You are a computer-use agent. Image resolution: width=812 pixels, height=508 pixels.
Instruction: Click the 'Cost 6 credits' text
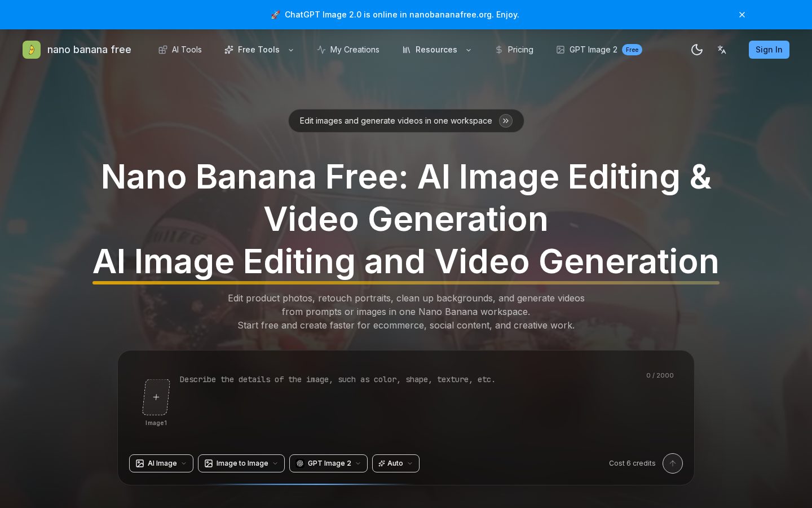pyautogui.click(x=632, y=463)
